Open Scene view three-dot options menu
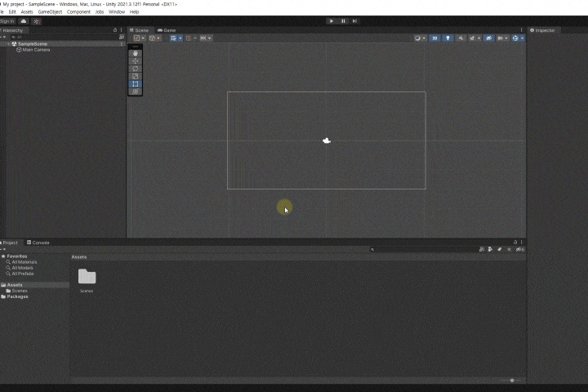This screenshot has height=392, width=588. click(x=521, y=30)
